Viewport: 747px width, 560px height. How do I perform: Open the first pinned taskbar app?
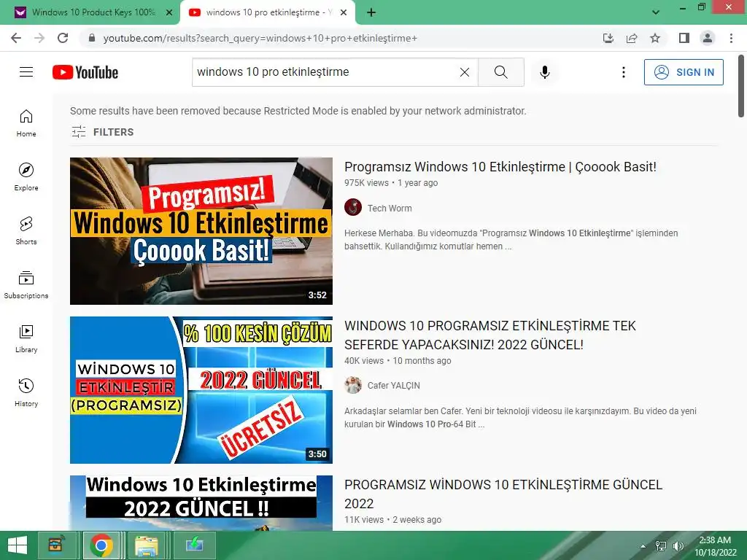56,545
